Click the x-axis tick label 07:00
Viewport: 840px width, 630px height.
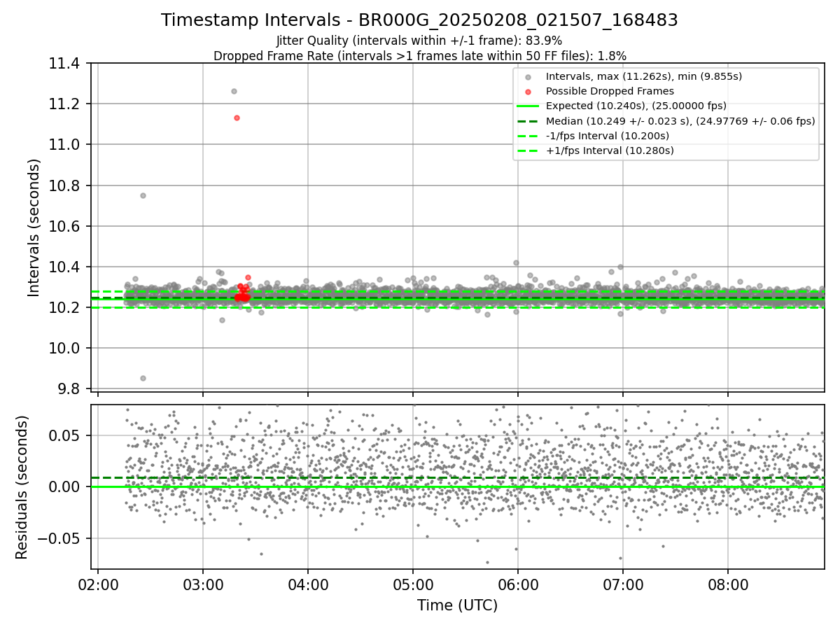tap(623, 584)
